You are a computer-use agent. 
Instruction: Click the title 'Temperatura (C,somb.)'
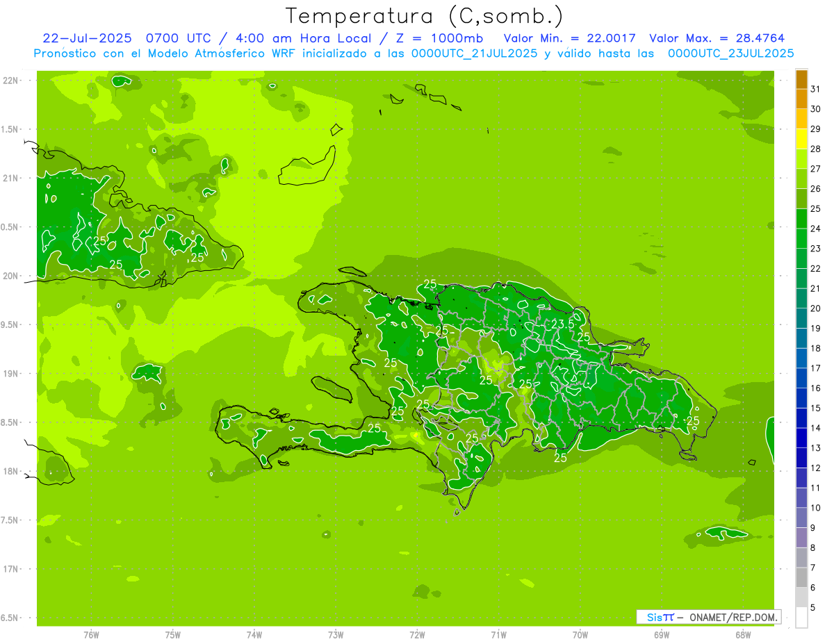tap(424, 16)
